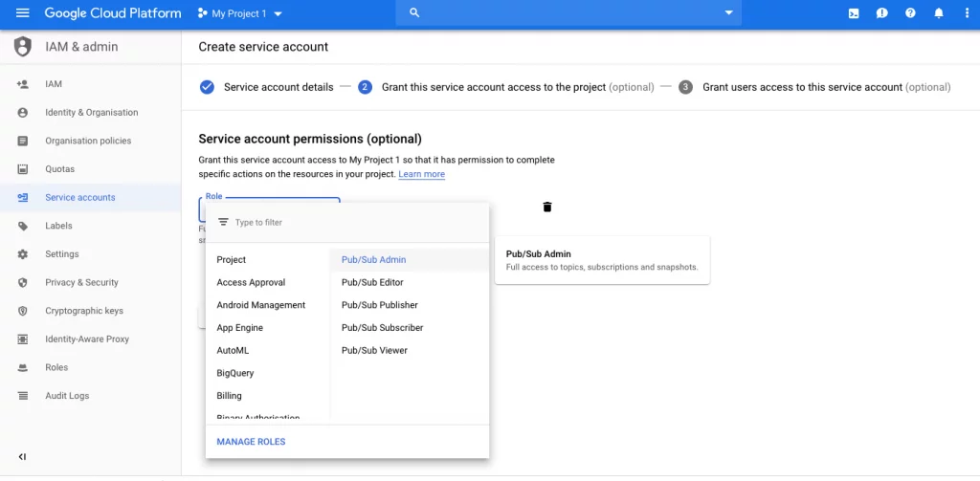980x481 pixels.
Task: Click the IAM & admin shield icon
Action: point(23,47)
